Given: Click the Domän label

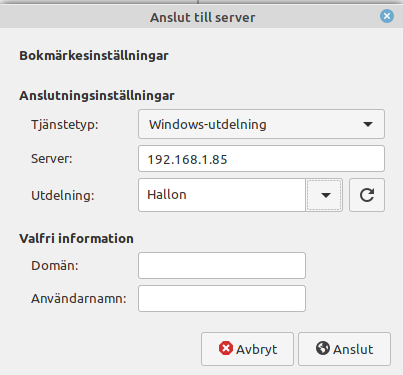Looking at the screenshot, I should coord(55,266).
